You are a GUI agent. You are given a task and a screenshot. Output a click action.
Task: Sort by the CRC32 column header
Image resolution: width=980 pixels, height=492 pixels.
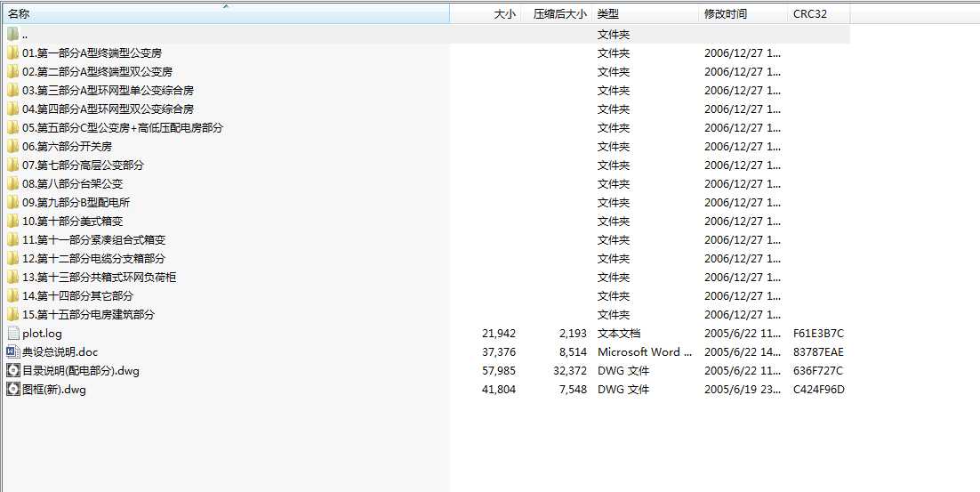click(x=819, y=13)
